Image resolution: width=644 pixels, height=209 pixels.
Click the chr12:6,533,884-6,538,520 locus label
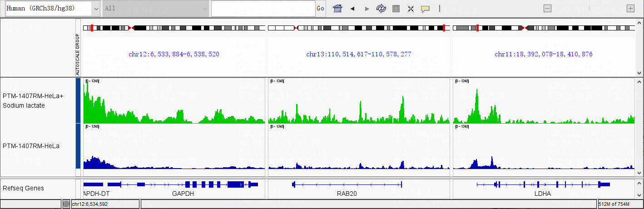174,55
